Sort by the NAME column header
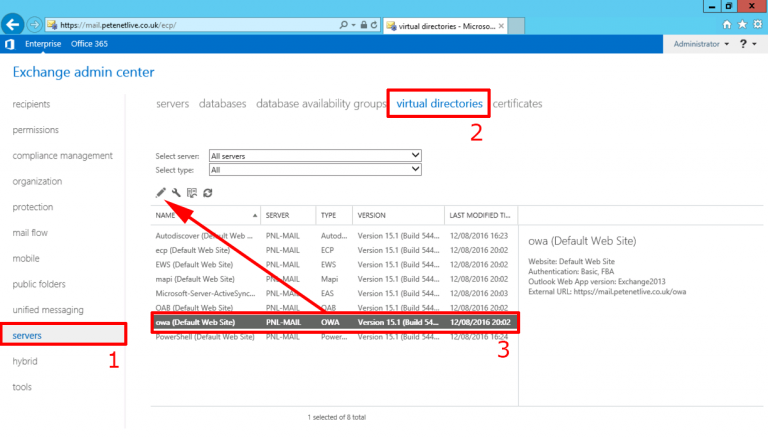The height and width of the screenshot is (438, 768). [x=206, y=215]
